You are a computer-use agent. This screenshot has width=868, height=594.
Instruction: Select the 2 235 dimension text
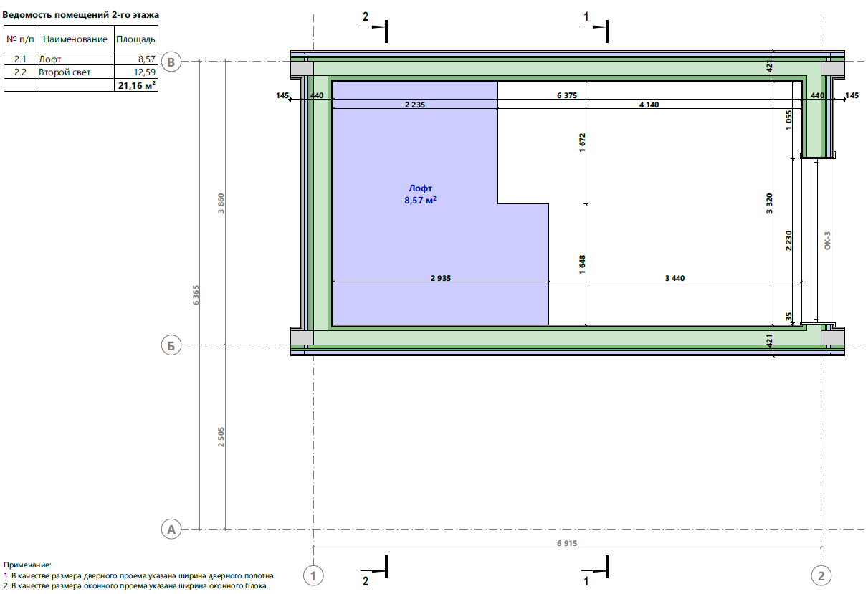point(416,105)
